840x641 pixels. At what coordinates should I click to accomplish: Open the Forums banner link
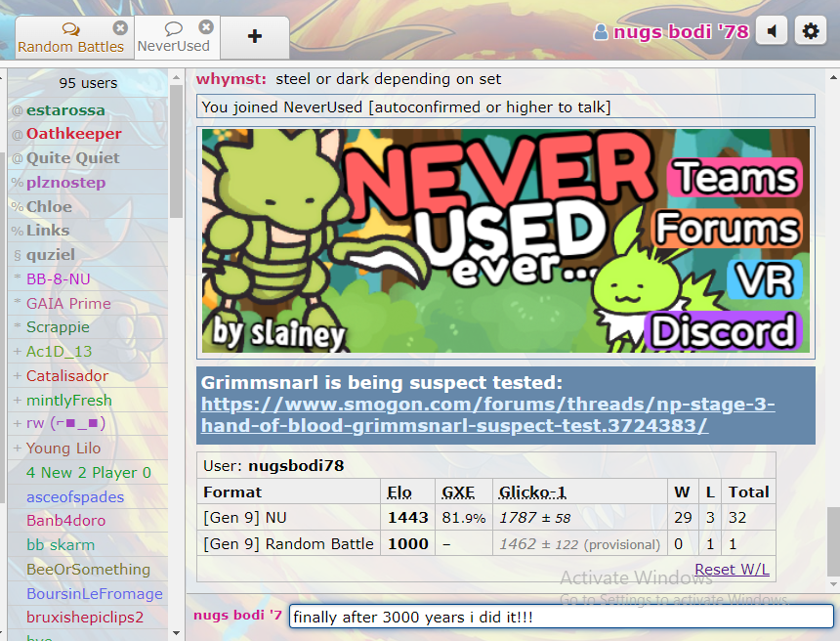point(727,229)
